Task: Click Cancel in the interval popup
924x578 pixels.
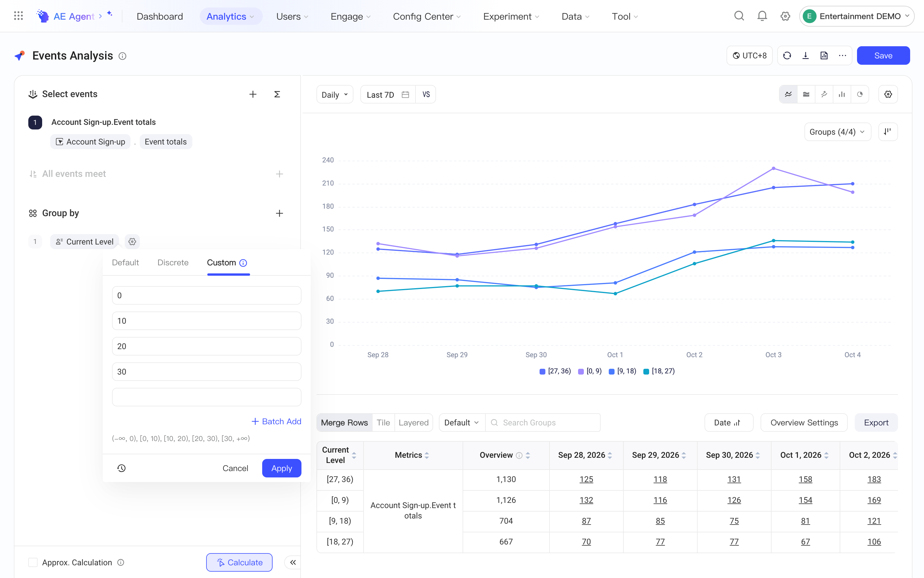Action: click(235, 468)
